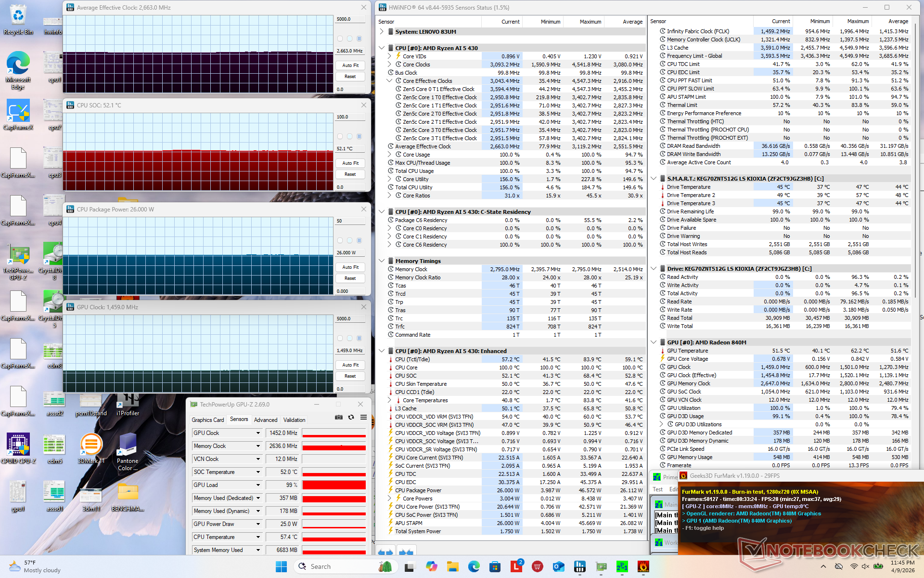
Task: Expand the System: LENOVO 83UM tree node
Action: tap(382, 32)
